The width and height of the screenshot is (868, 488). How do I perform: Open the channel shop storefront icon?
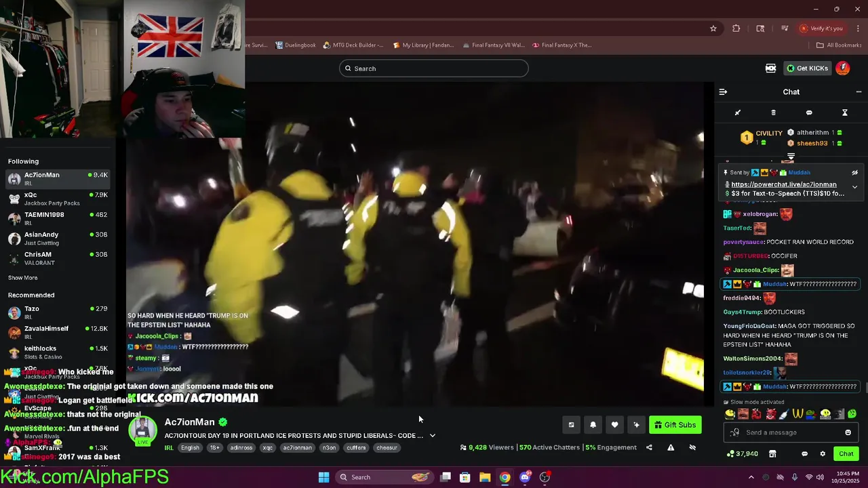(772, 453)
